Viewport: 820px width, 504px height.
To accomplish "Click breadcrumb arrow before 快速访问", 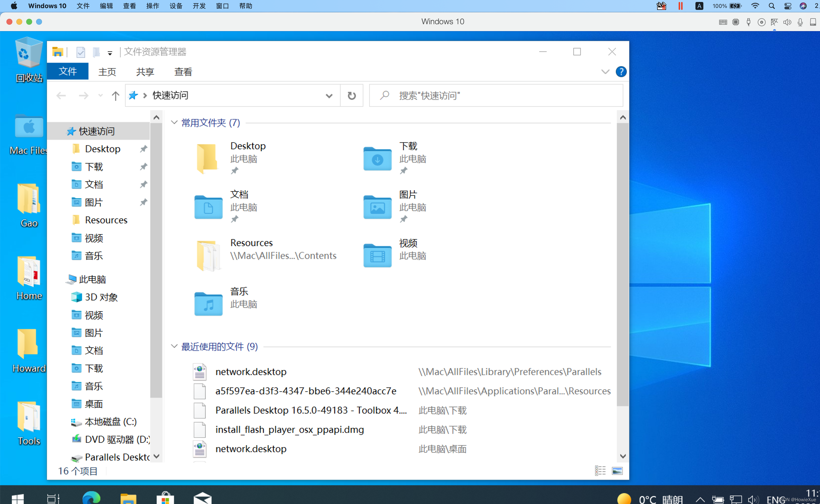I will pyautogui.click(x=145, y=96).
